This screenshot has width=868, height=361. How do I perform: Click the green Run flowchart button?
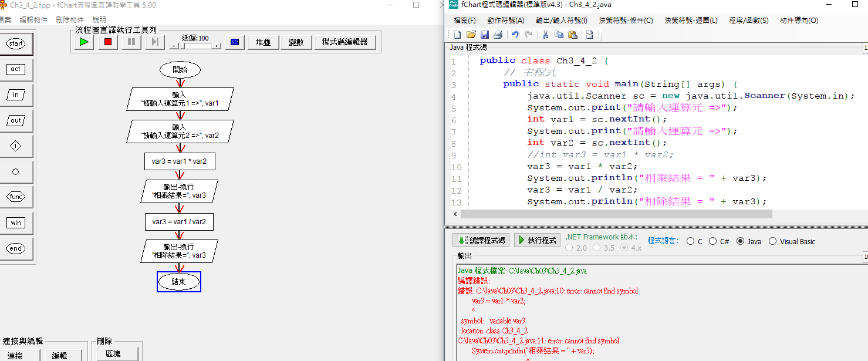[x=84, y=42]
